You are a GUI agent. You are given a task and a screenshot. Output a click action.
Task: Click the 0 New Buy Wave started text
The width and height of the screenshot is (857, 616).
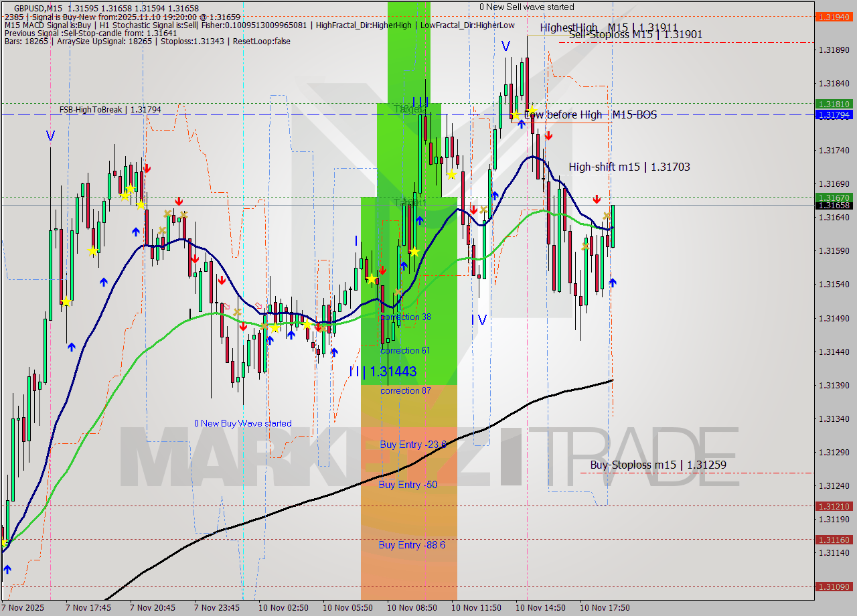click(243, 423)
